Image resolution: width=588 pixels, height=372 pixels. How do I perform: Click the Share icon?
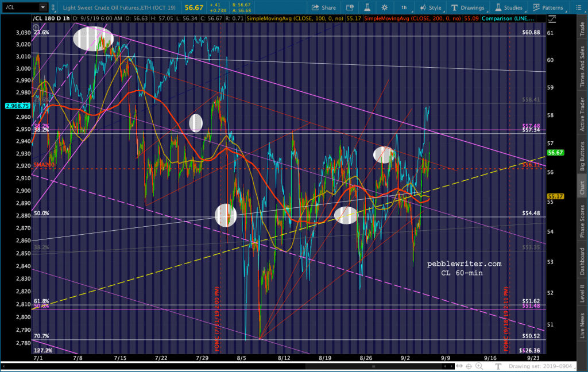coord(323,7)
